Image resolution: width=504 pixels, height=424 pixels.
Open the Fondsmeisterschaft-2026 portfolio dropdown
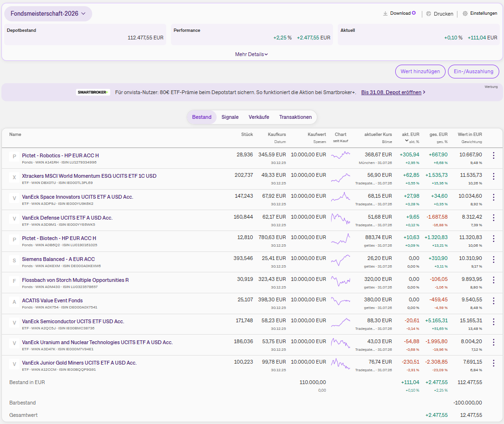point(48,13)
